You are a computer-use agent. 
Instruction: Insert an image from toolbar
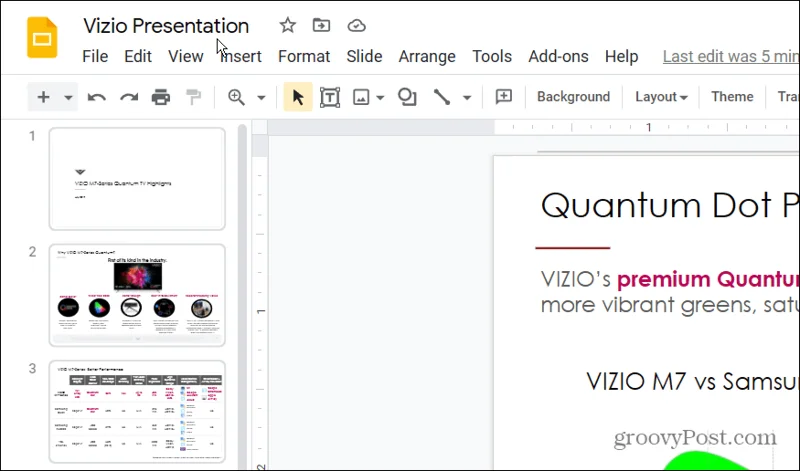click(361, 97)
